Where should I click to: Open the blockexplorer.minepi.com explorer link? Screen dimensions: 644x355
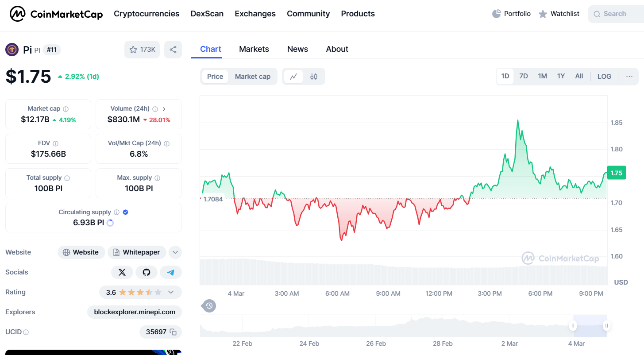click(x=135, y=312)
